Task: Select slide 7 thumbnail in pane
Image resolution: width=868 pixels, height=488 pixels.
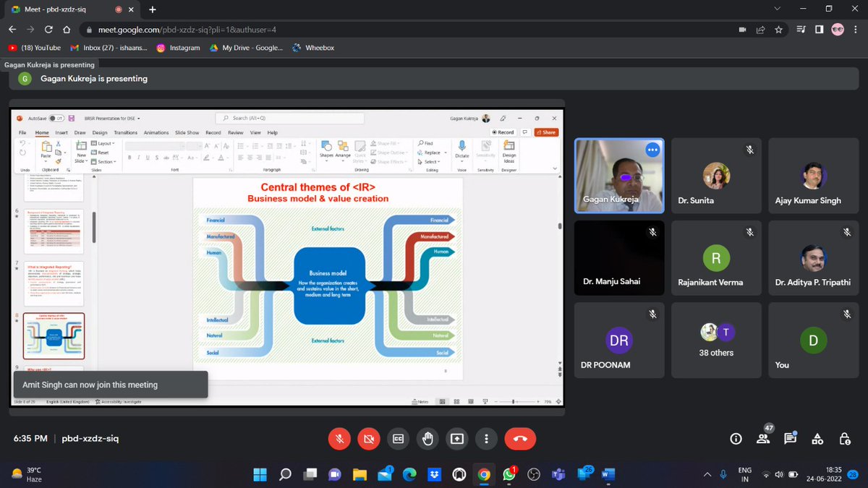Action: (54, 283)
